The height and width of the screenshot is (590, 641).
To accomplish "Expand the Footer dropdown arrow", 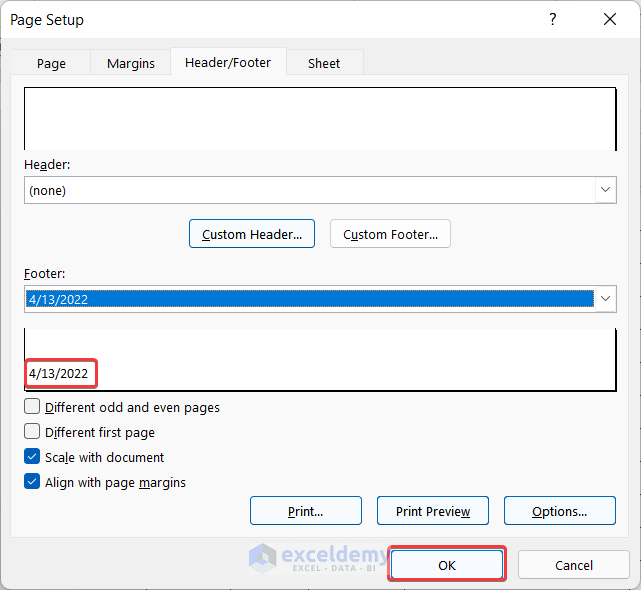I will 605,298.
